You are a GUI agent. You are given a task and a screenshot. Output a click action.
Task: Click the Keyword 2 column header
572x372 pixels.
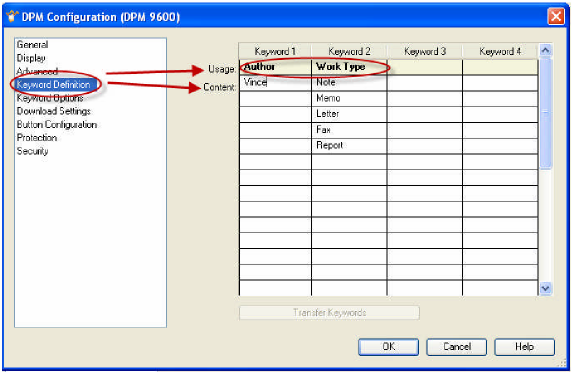click(349, 51)
